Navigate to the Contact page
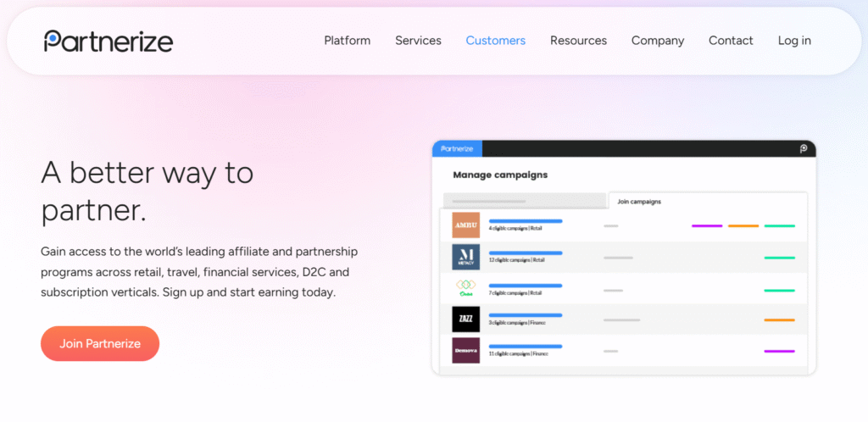The height and width of the screenshot is (422, 868). click(731, 41)
